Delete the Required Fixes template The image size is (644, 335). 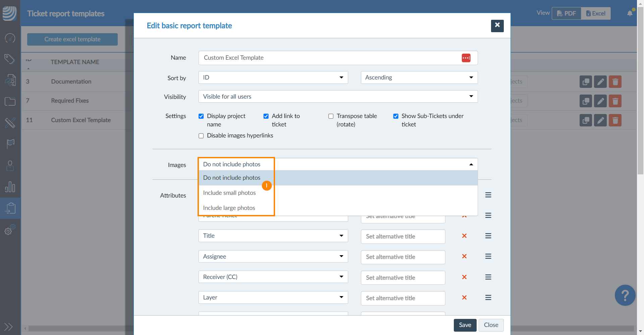(x=615, y=101)
